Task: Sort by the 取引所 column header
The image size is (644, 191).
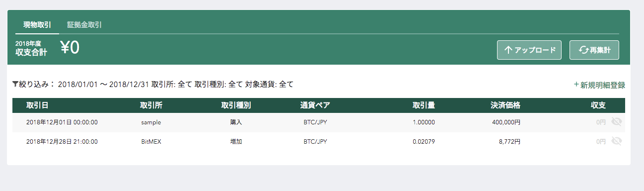Action: [151, 105]
